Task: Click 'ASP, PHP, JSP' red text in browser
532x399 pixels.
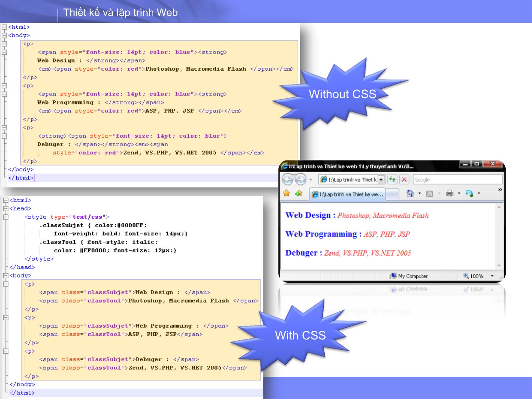Action: pos(386,234)
